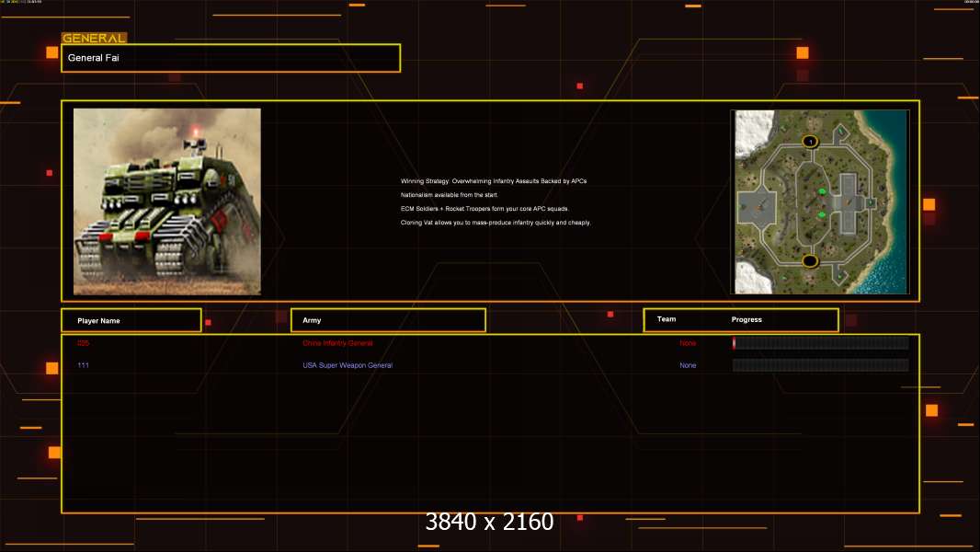Click the General Fai name field
Viewport: 980px width, 552px height.
click(x=231, y=58)
